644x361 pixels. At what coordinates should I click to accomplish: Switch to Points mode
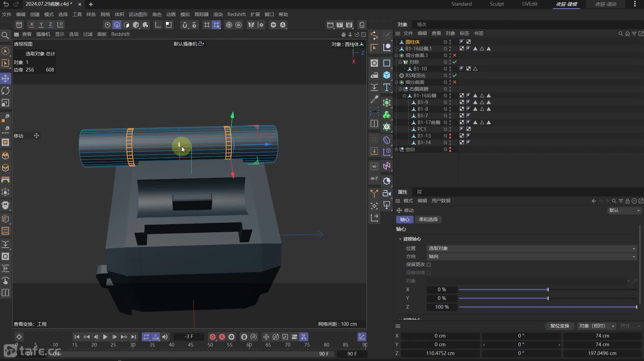tap(108, 25)
